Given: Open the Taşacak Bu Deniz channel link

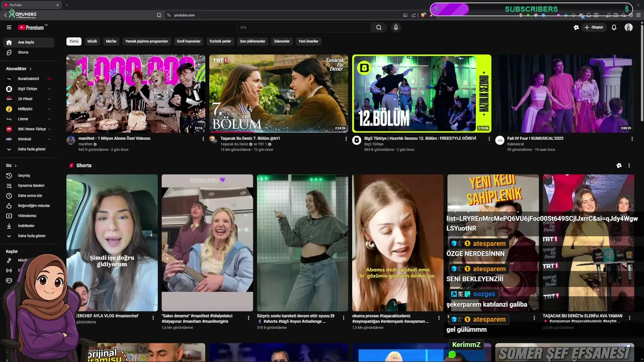Looking at the screenshot, I should point(234,144).
